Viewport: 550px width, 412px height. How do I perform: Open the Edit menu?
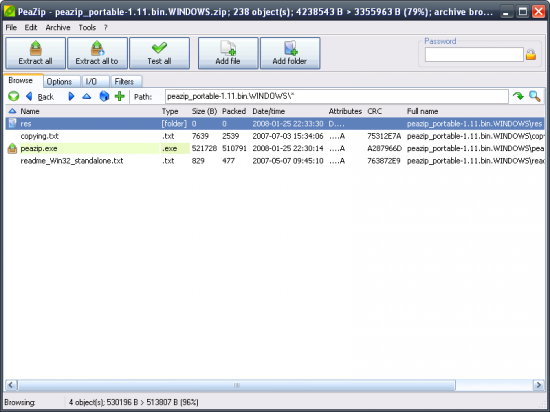pyautogui.click(x=31, y=27)
